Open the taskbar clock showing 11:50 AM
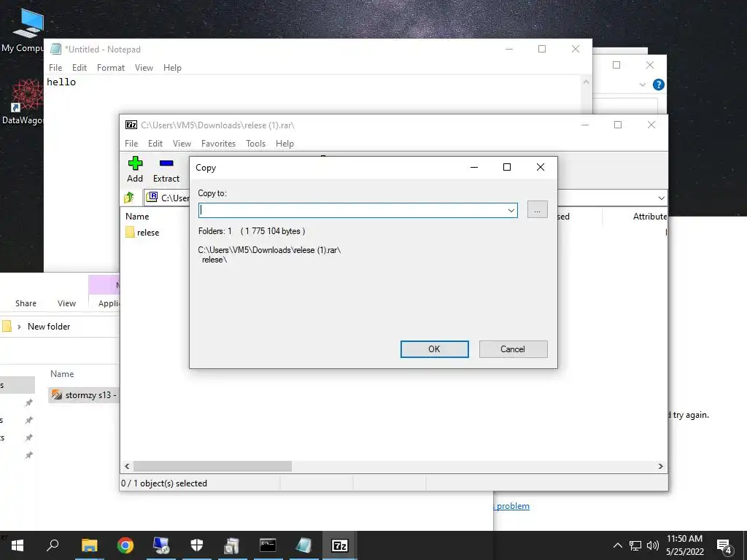This screenshot has width=747, height=560. tap(684, 545)
